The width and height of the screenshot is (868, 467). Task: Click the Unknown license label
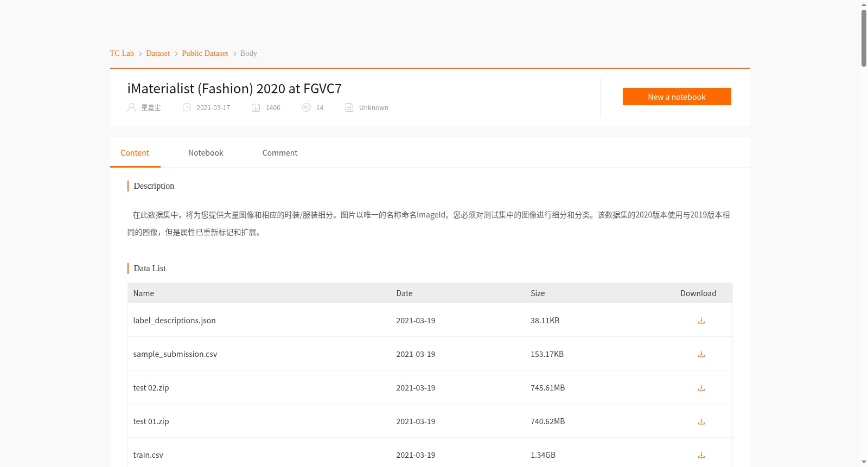[x=374, y=108]
